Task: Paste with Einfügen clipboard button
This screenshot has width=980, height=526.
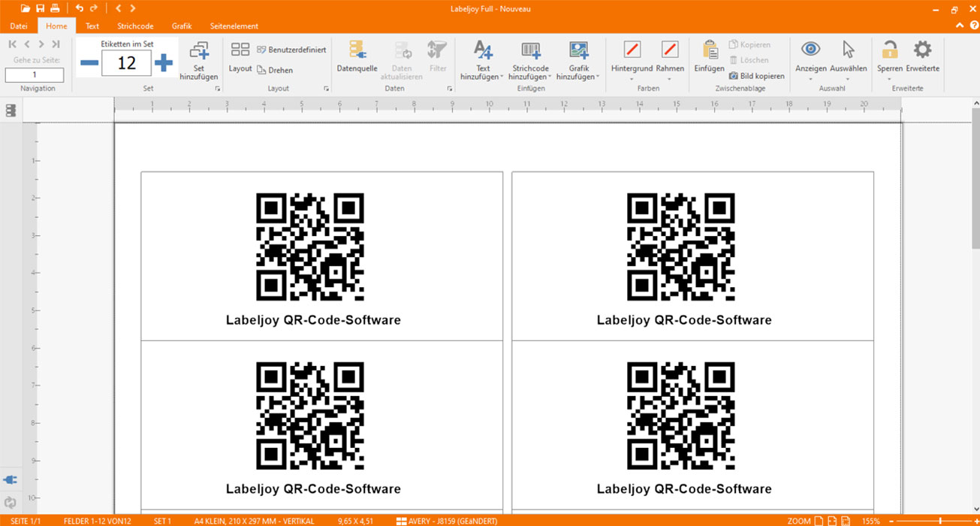Action: point(709,57)
